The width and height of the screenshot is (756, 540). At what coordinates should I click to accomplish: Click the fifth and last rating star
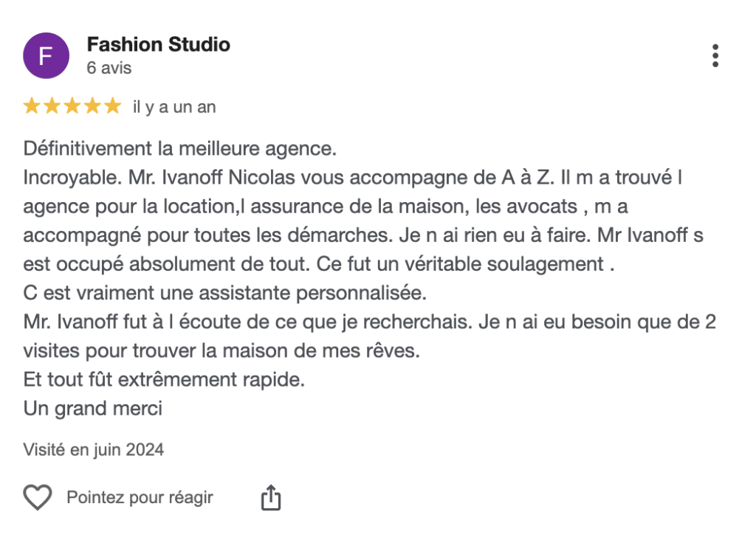[x=113, y=106]
